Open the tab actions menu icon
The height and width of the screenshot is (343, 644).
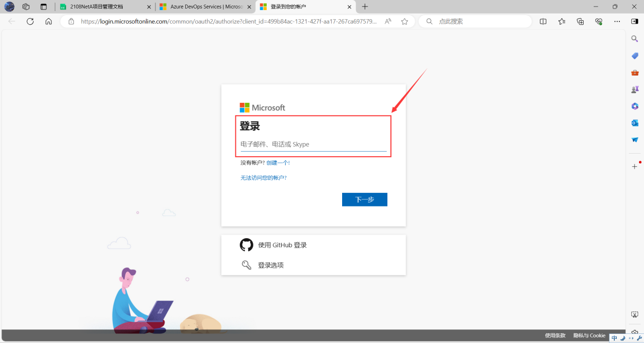coord(43,7)
